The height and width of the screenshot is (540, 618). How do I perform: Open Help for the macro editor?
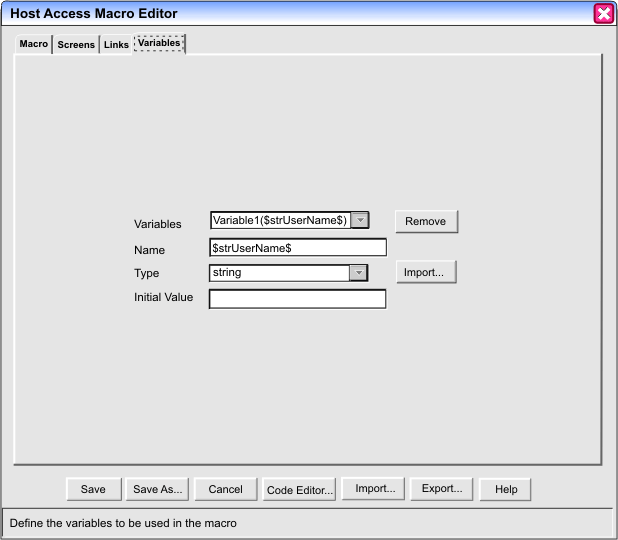point(505,490)
